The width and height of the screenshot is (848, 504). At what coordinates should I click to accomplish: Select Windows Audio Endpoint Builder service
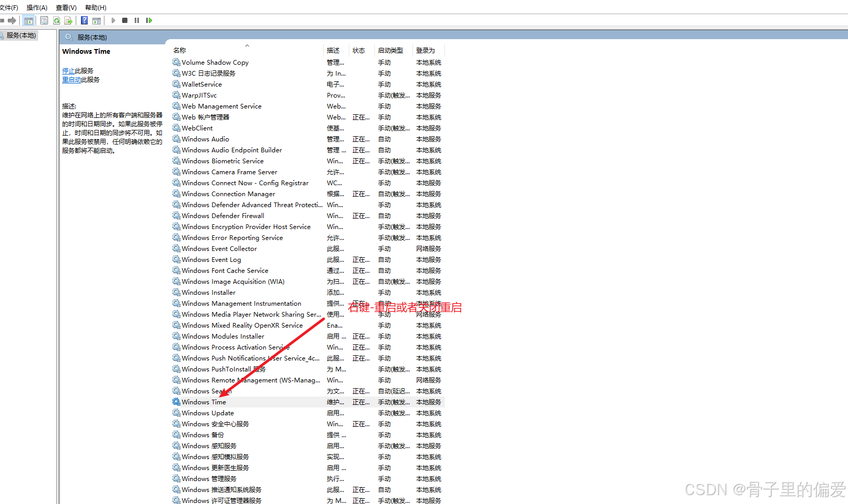tap(308, 150)
